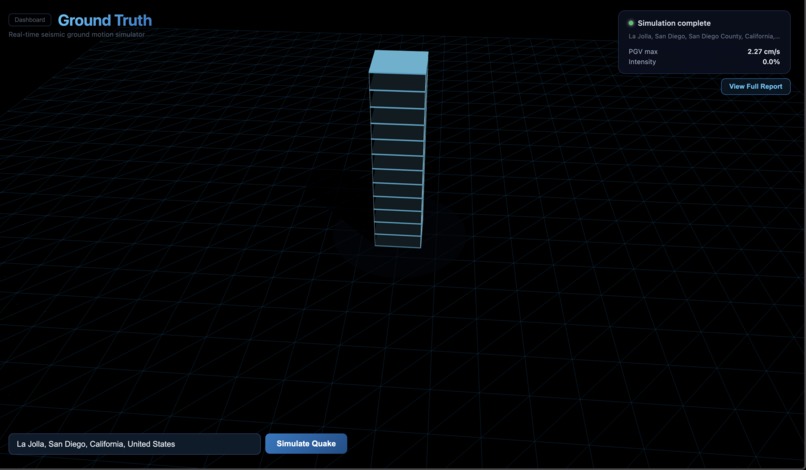Open View Full Report

coord(756,86)
